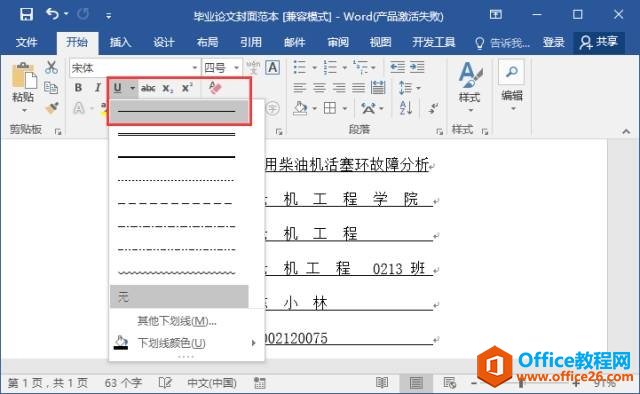
Task: Justify the paragraph text
Action: pyautogui.click(x=359, y=88)
